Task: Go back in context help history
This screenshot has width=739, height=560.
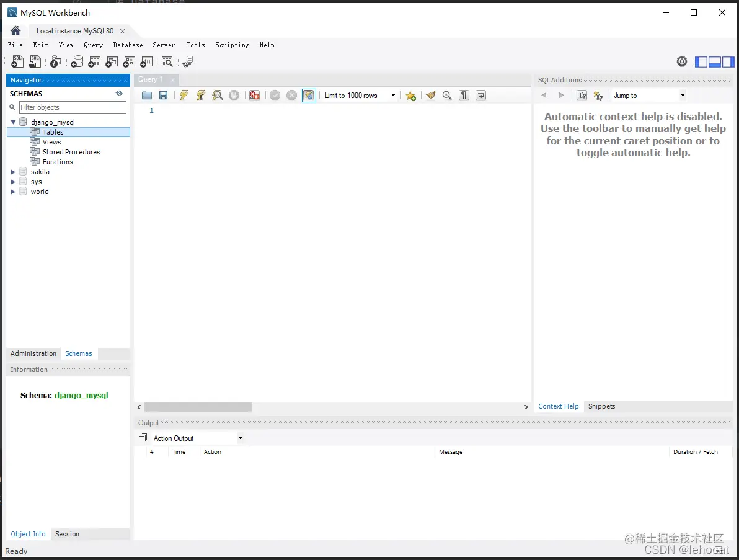Action: (x=544, y=96)
